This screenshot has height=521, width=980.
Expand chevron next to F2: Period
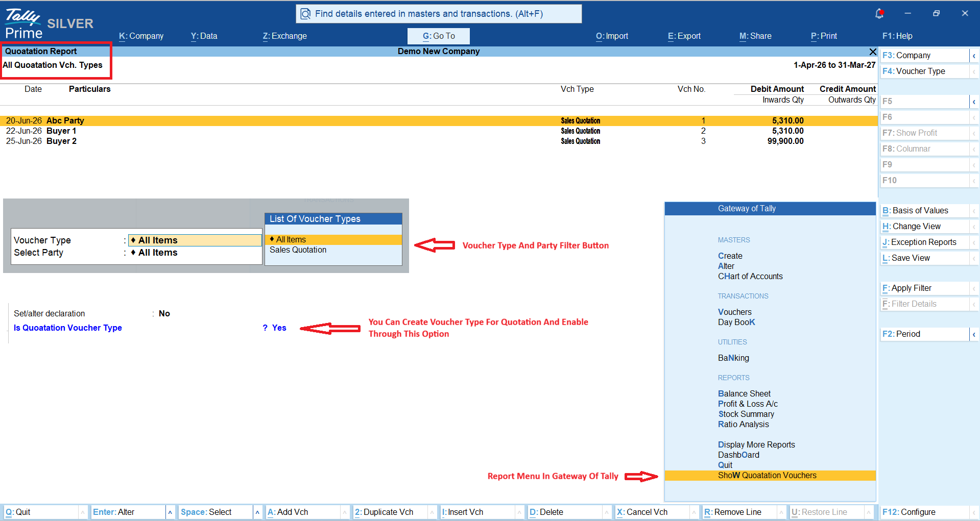pyautogui.click(x=974, y=334)
